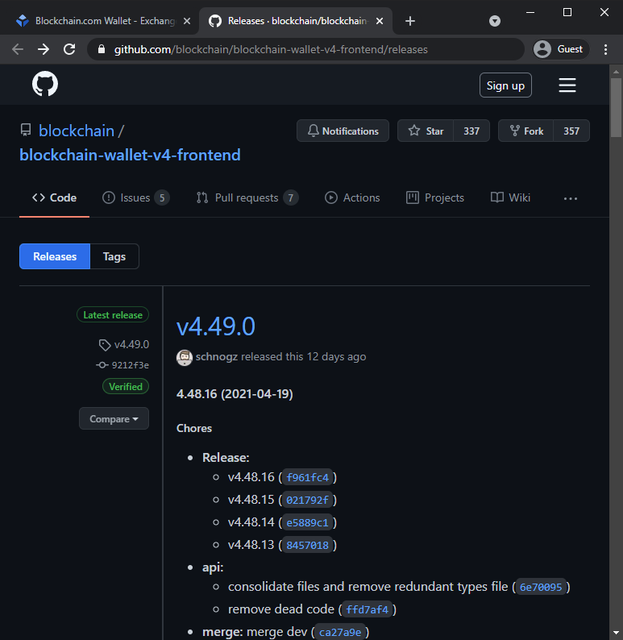The width and height of the screenshot is (623, 640).
Task: Click the browser back arrow
Action: 17,49
